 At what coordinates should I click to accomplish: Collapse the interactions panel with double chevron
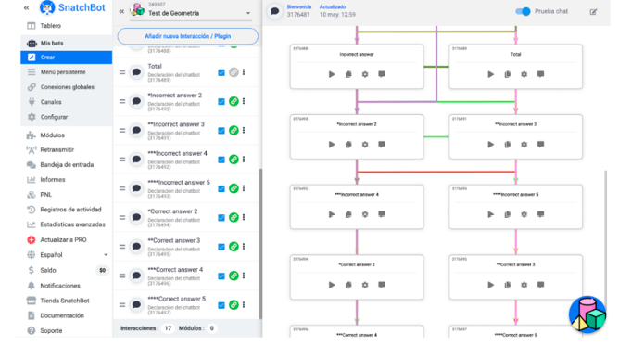(x=121, y=11)
